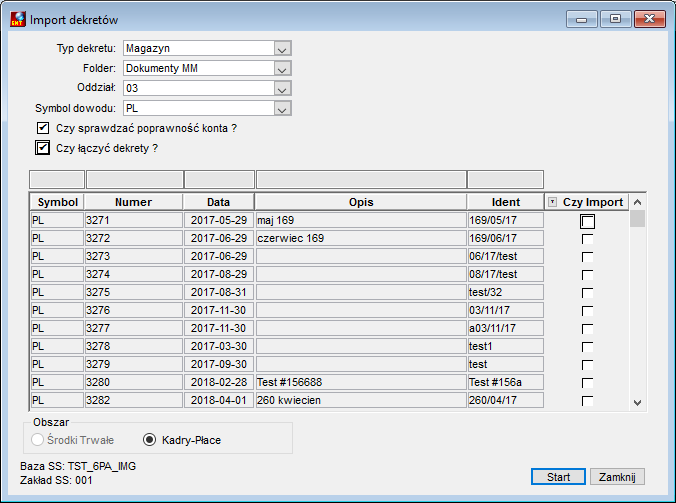This screenshot has height=503, width=676.
Task: Select the 'test/32' ident cell
Action: click(x=506, y=292)
